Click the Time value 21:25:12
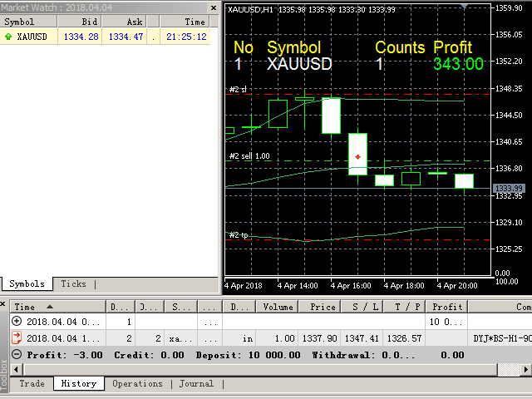 186,37
